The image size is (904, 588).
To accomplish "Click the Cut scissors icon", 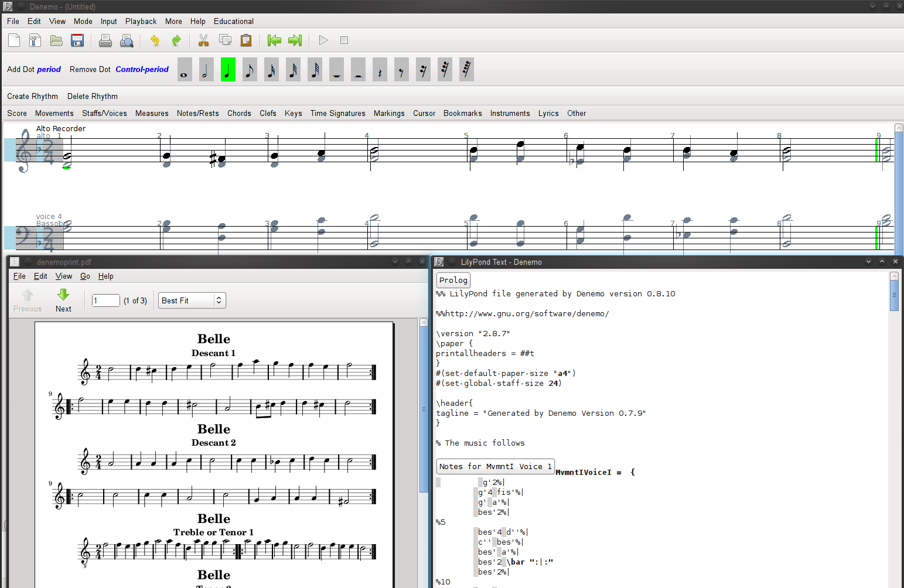I will tap(203, 40).
